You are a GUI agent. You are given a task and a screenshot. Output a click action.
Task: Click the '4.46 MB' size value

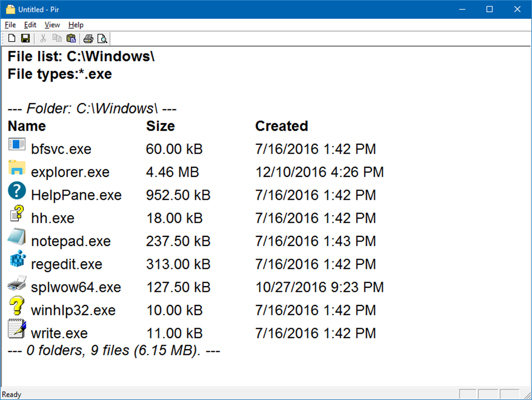pyautogui.click(x=172, y=172)
